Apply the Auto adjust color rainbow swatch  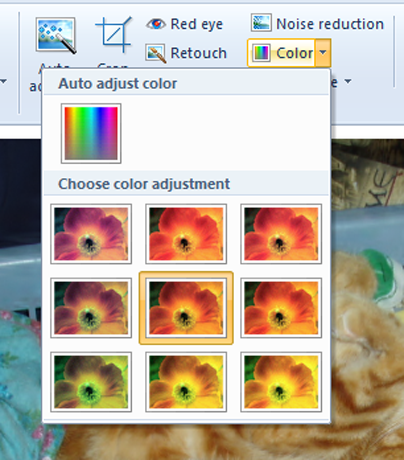[x=91, y=133]
